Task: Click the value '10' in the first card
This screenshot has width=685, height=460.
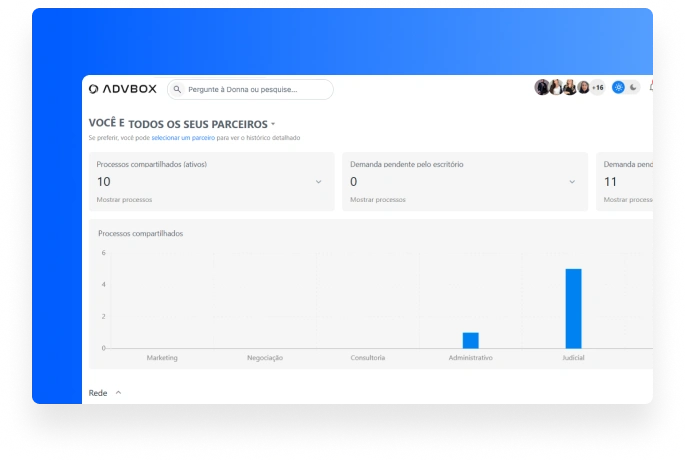Action: pos(104,182)
